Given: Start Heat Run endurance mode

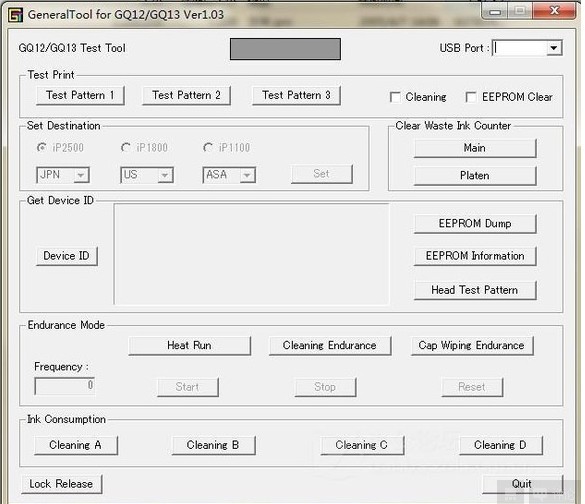Looking at the screenshot, I should [x=190, y=345].
